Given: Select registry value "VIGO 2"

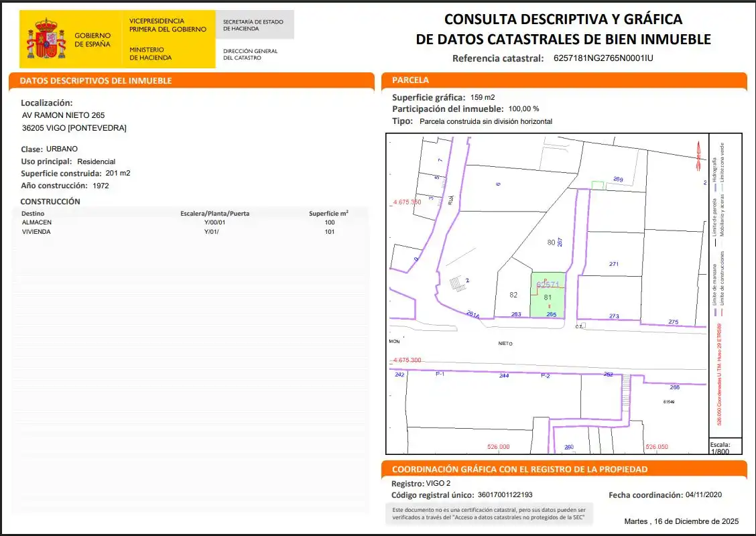Looking at the screenshot, I should point(438,484).
